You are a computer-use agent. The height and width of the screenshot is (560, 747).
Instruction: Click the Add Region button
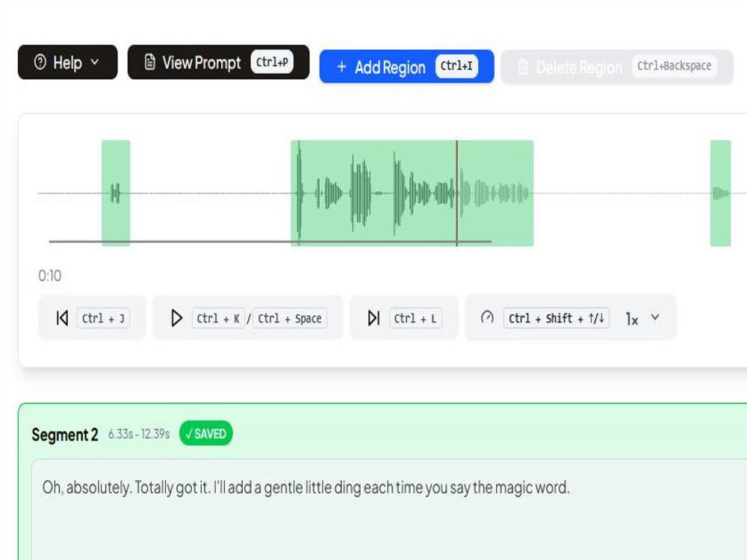click(x=406, y=66)
